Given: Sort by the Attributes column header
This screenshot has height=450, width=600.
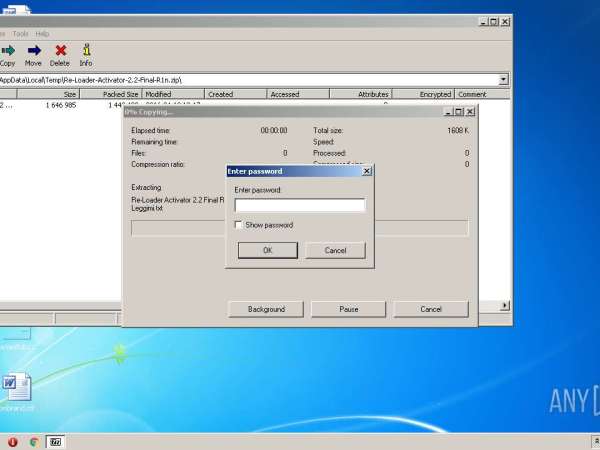Looking at the screenshot, I should pos(360,94).
